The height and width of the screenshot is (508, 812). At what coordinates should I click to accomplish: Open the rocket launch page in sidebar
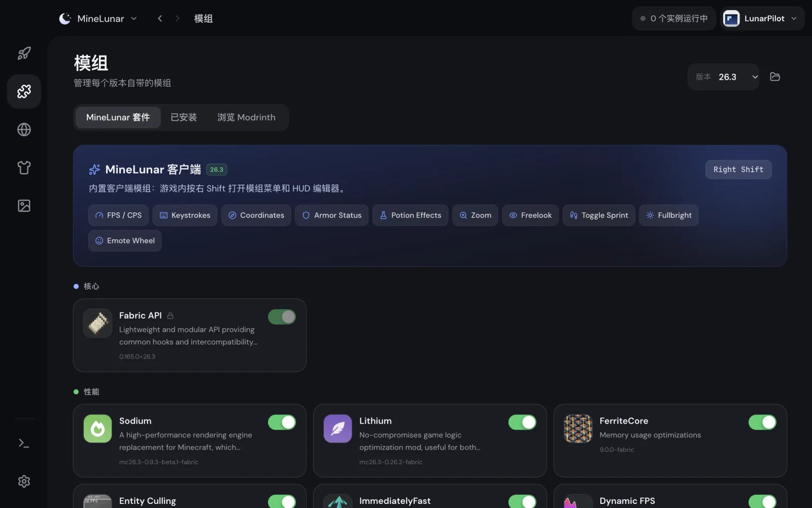[24, 53]
